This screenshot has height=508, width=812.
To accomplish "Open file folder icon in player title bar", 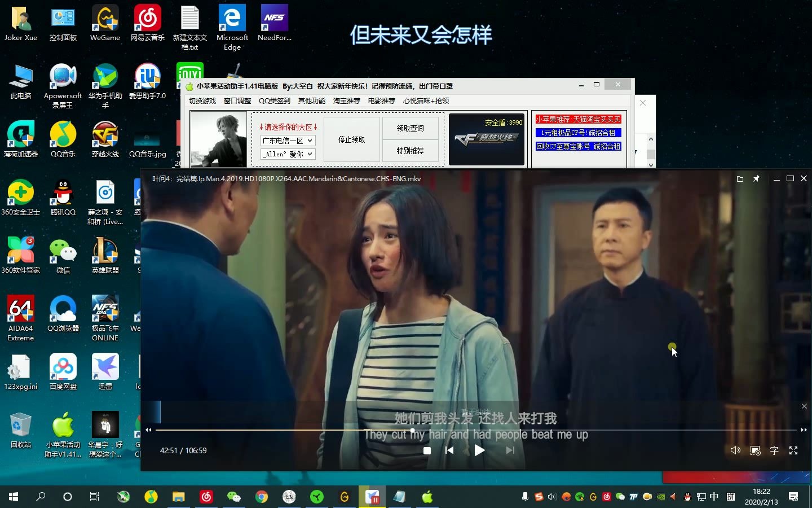I will (740, 179).
